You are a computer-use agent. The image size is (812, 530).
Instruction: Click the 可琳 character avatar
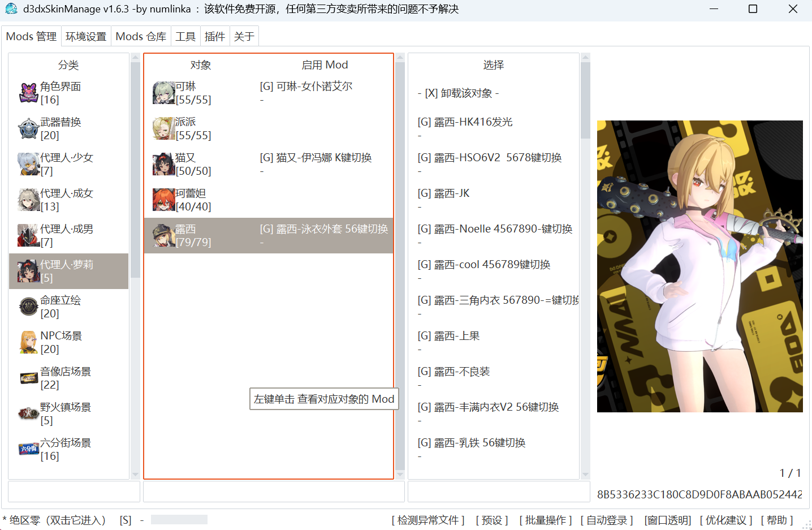163,93
